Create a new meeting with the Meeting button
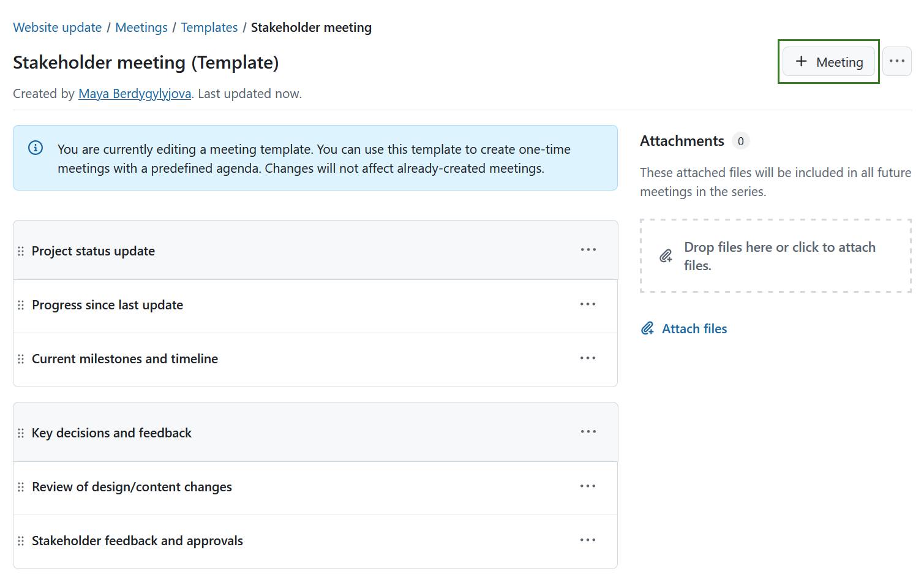The width and height of the screenshot is (924, 574). coord(828,61)
